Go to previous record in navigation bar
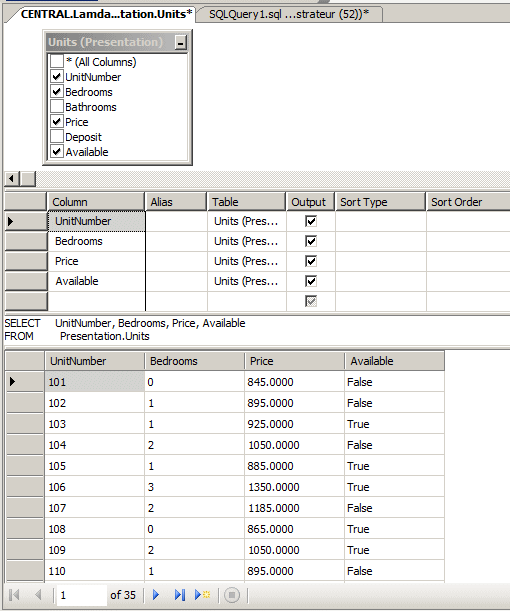 pyautogui.click(x=38, y=595)
